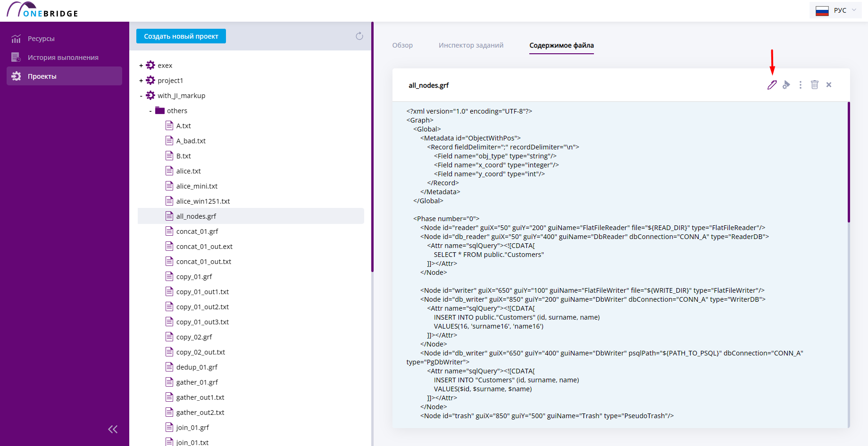Screen dimensions: 868x446
Task: Click the OneBridge logo
Action: pyautogui.click(x=42, y=10)
